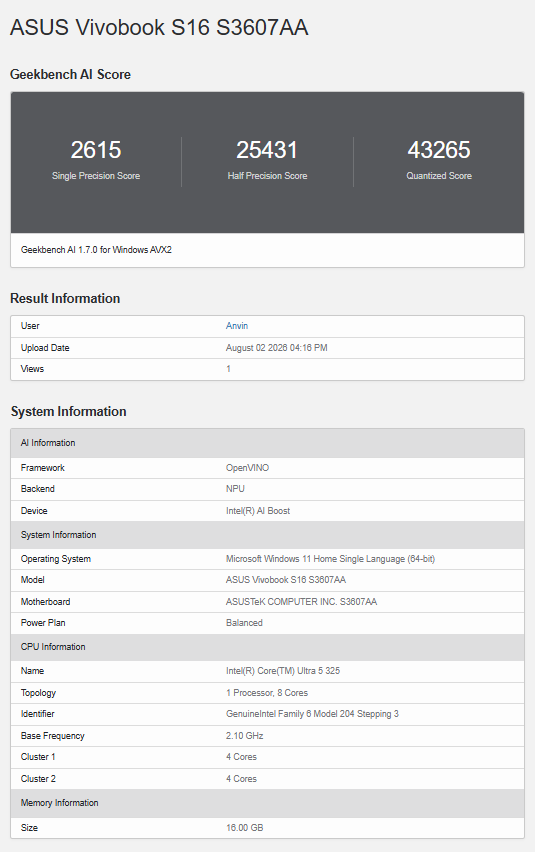The image size is (535, 852).
Task: Click the Microsoft Windows 11 Home operating system value
Action: (x=330, y=559)
